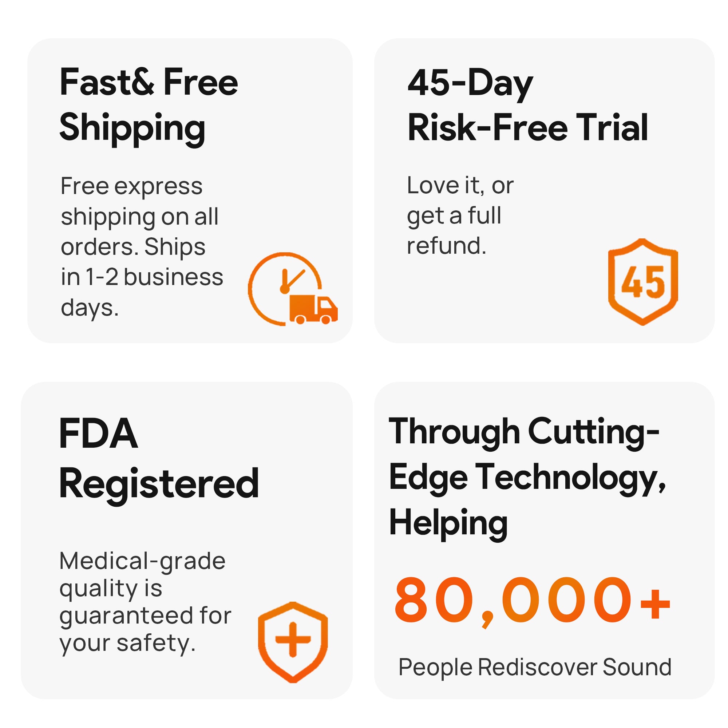Screen dimensions: 728x728
Task: Click the word Shipping in the heading
Action: [x=132, y=128]
